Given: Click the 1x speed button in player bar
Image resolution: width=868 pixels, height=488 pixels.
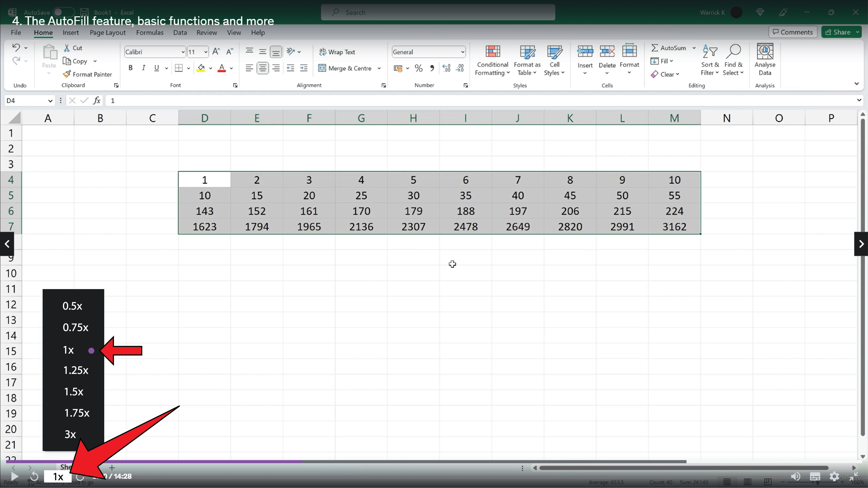Looking at the screenshot, I should coord(58,477).
